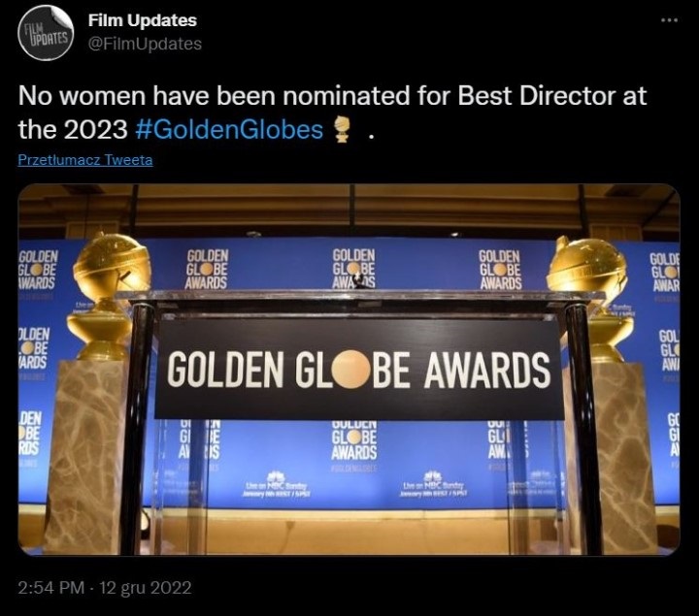Open the Golden Globe Awards podium photo
The height and width of the screenshot is (616, 699).
[x=349, y=370]
